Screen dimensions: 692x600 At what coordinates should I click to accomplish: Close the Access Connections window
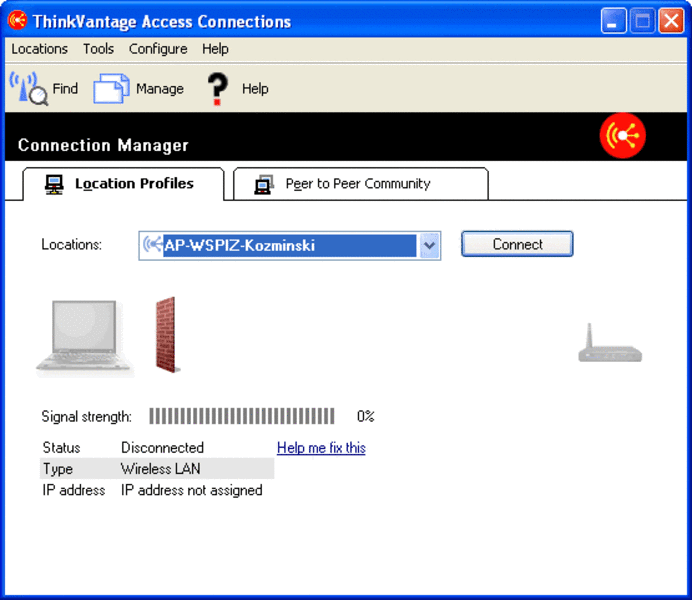pyautogui.click(x=671, y=21)
